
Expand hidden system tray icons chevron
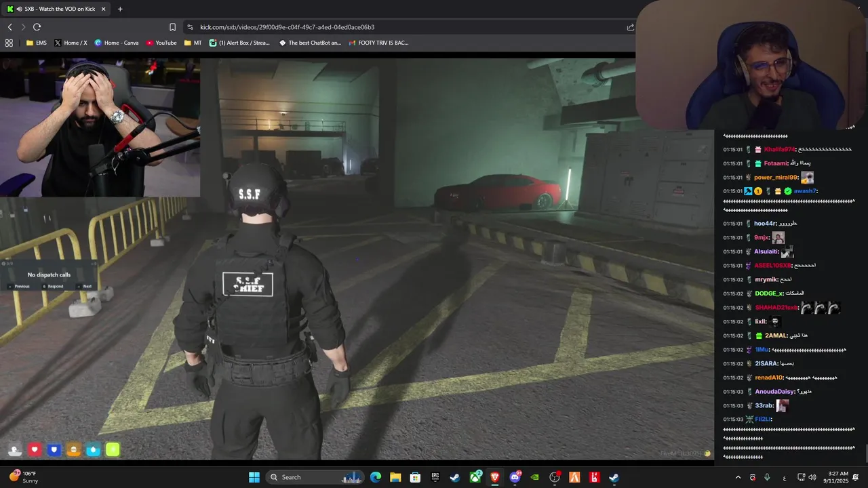click(738, 477)
